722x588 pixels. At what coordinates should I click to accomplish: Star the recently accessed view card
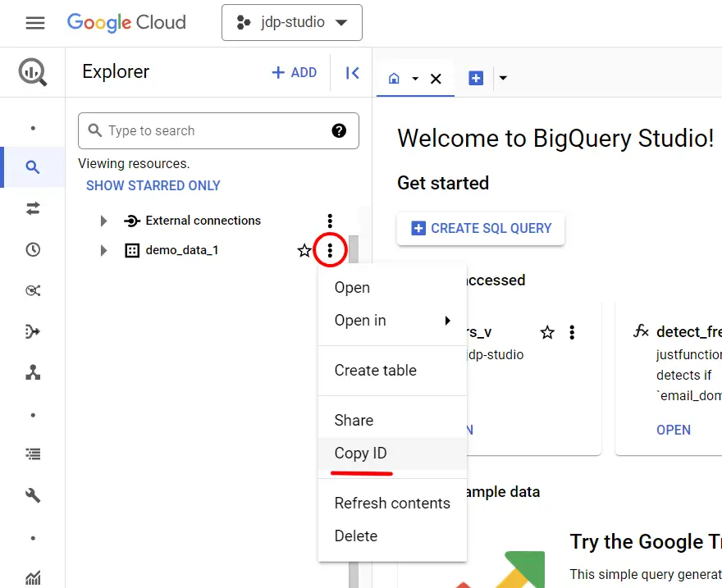547,332
